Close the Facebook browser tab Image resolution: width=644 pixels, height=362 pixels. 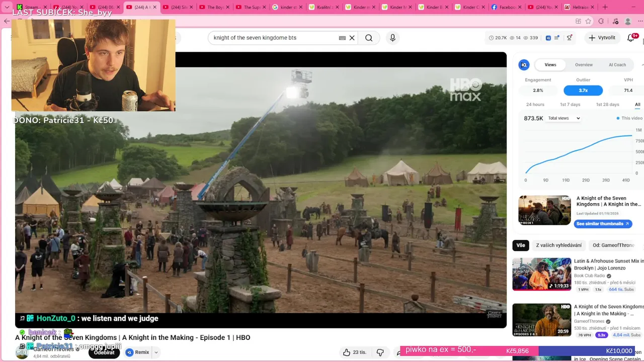[x=520, y=7]
